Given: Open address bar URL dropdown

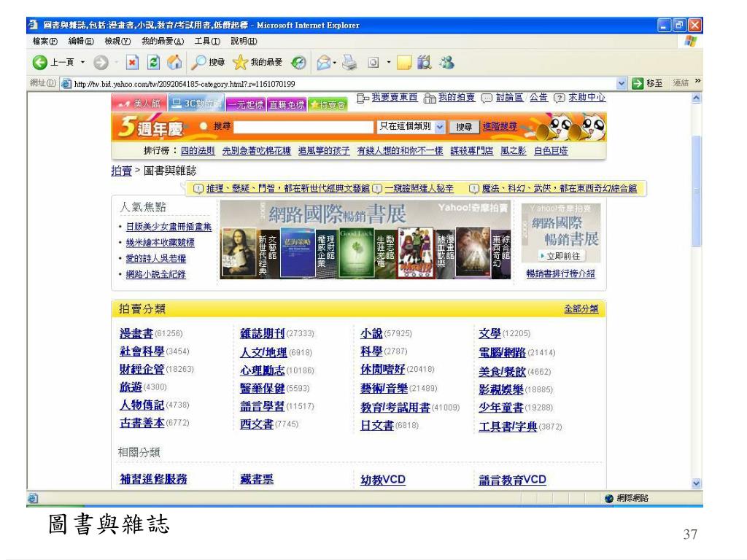Looking at the screenshot, I should tap(622, 84).
